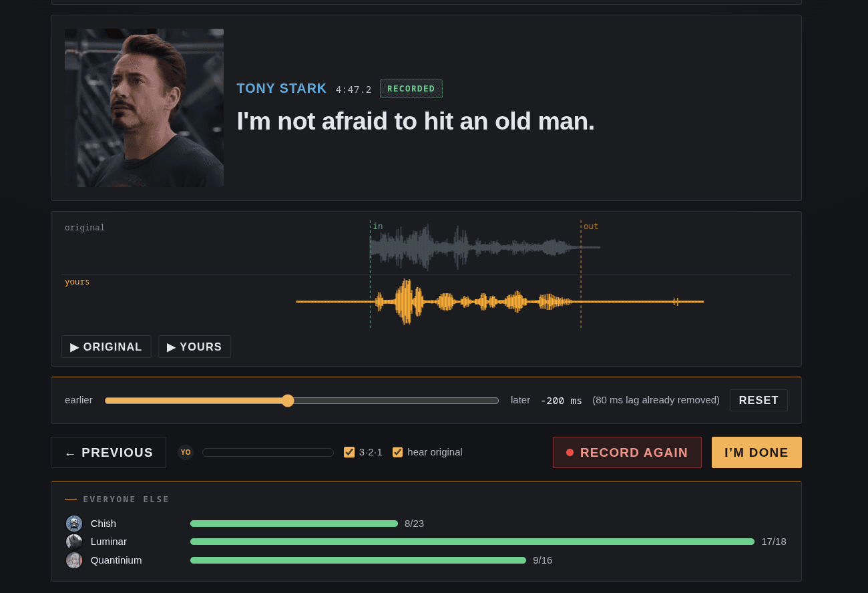
Task: Click Quantinium's progress bar
Action: [358, 560]
